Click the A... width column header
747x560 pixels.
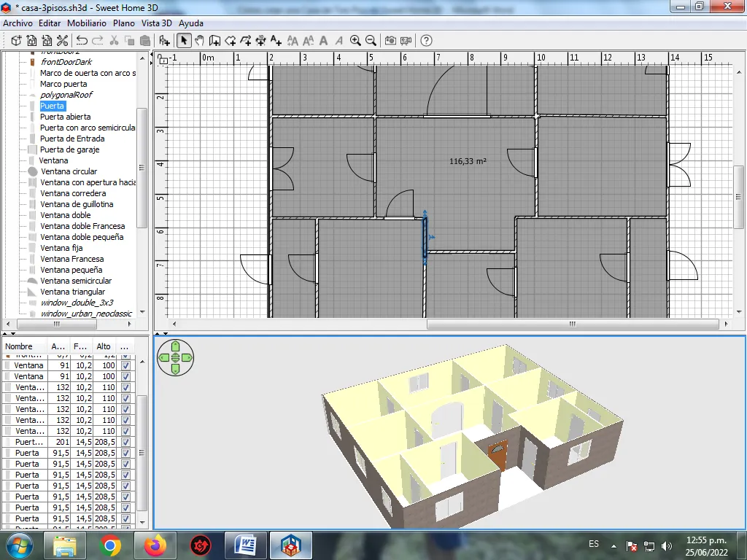pyautogui.click(x=58, y=346)
